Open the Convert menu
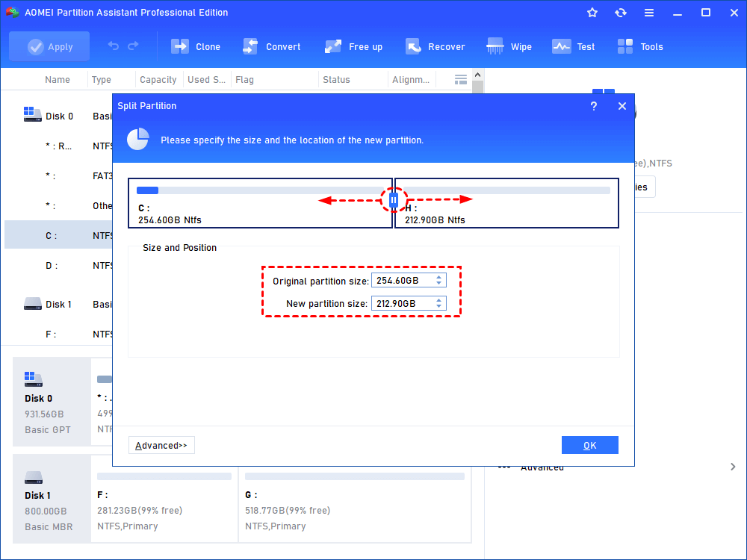 (x=272, y=46)
